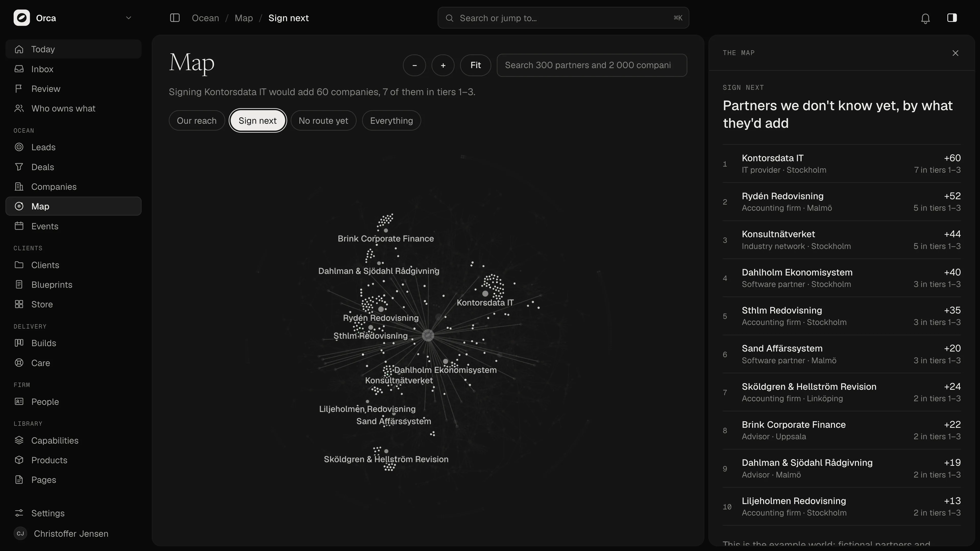
Task: Close The Map side panel
Action: 955,53
